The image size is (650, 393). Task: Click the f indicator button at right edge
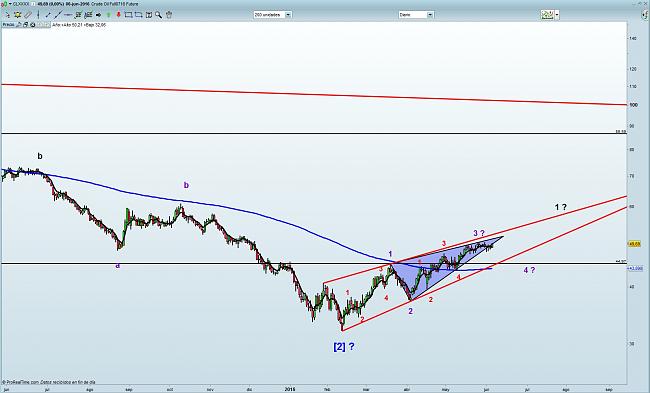point(645,15)
